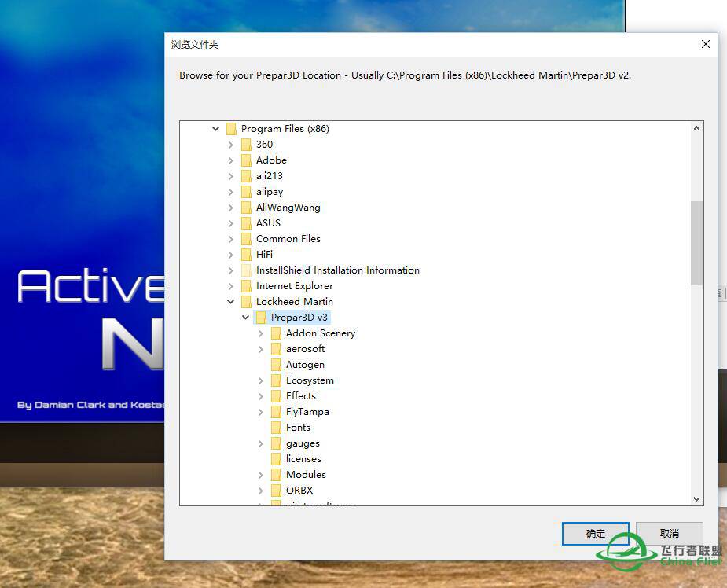Expand InstallShield Installation Information arrow
The width and height of the screenshot is (727, 588).
(x=230, y=270)
